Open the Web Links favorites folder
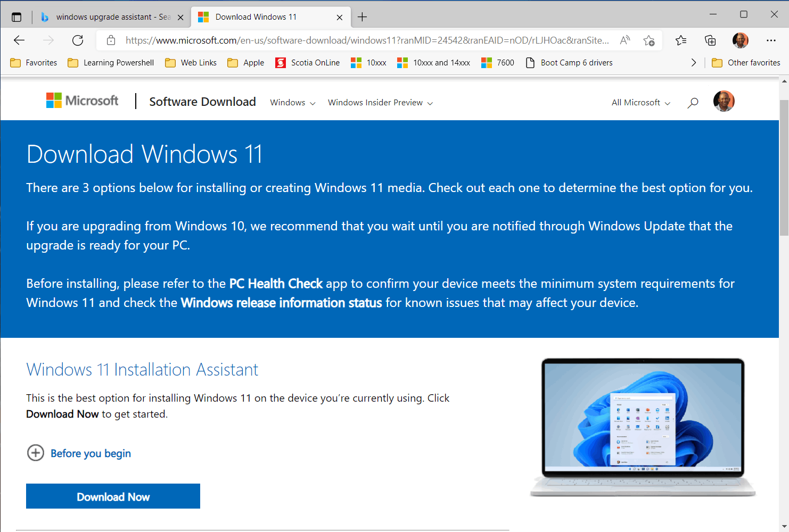This screenshot has height=532, width=789. point(191,63)
